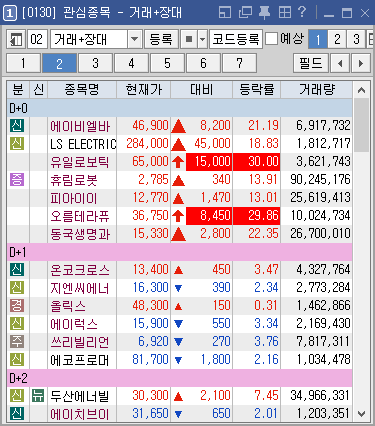Click the layout panel icon in title bar
Image resolution: width=375 pixels, height=426 pixels.
tap(225, 13)
